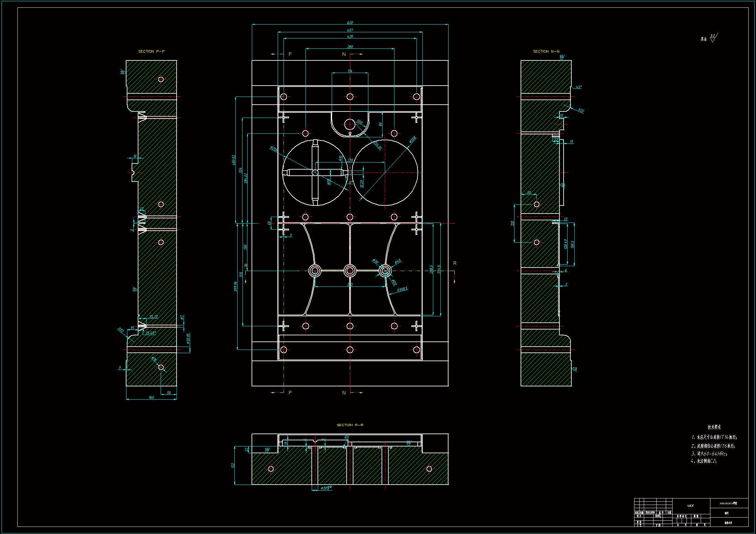Click the 40CR material cell in title block
Screen dimensions: 756x534
pos(690,506)
